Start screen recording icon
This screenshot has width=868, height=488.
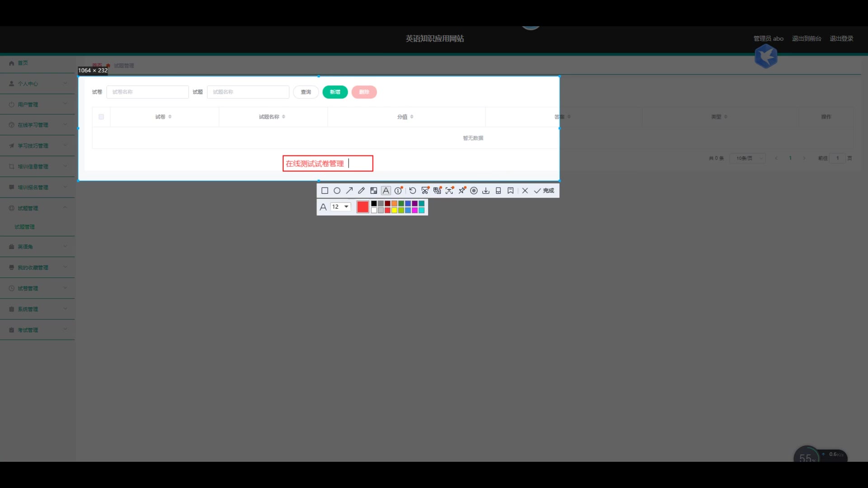coord(474,191)
